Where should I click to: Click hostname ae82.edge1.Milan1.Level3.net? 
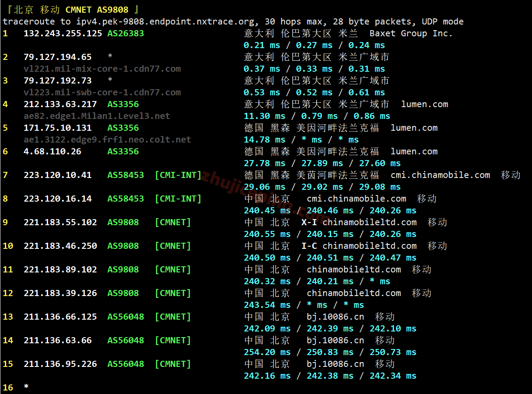[x=97, y=116]
